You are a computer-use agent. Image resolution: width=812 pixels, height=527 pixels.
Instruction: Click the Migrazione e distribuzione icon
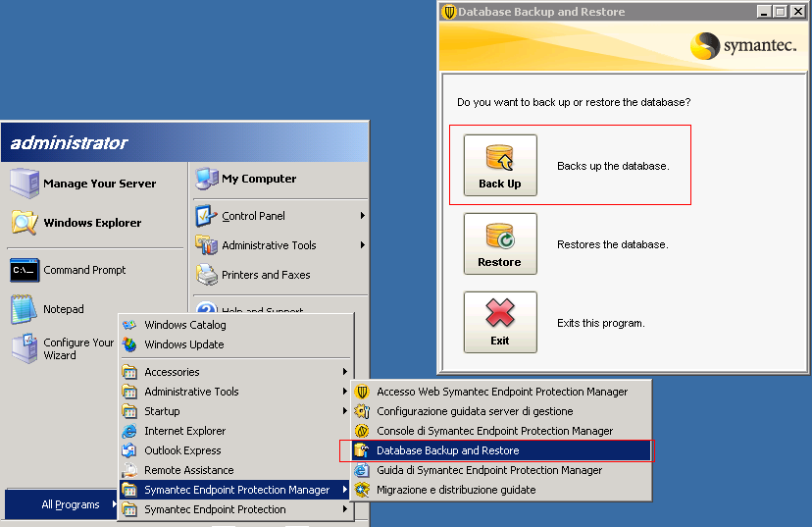coord(362,490)
